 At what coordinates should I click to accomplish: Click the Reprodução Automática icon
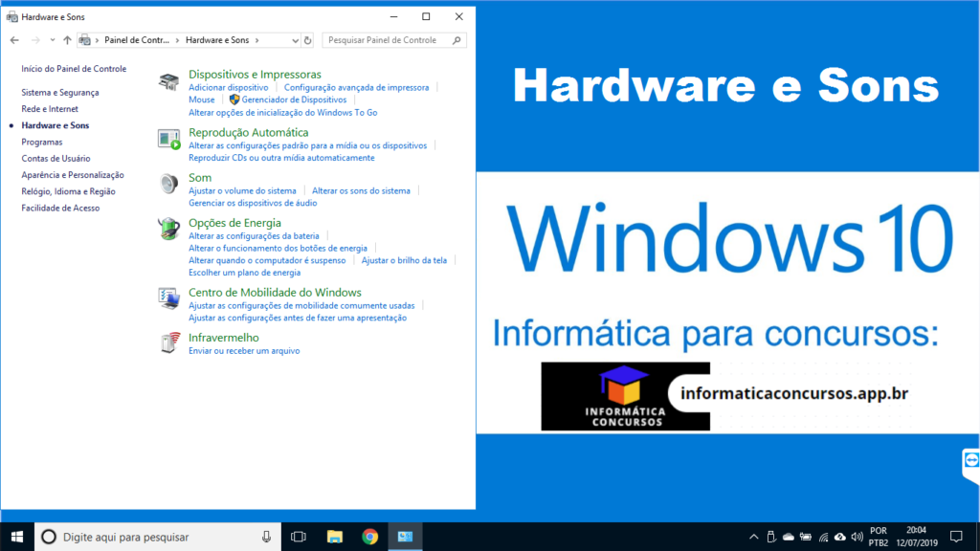[x=168, y=140]
